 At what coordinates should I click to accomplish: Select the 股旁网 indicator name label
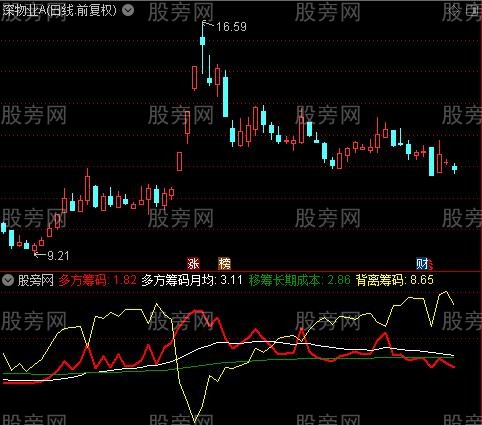click(36, 280)
